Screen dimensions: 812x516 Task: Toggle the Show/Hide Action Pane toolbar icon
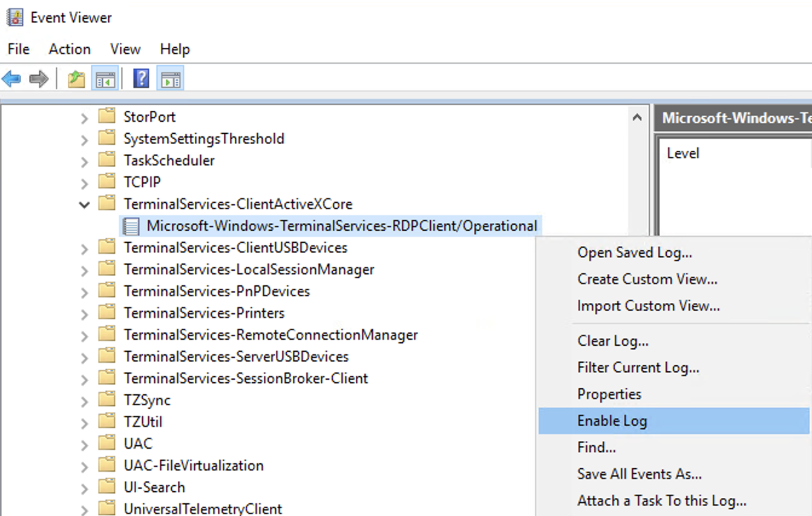(x=170, y=79)
